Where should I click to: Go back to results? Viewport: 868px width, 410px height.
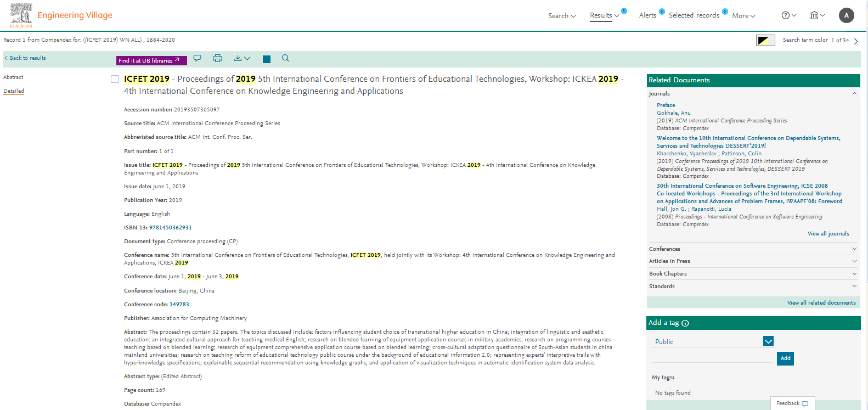coord(25,58)
